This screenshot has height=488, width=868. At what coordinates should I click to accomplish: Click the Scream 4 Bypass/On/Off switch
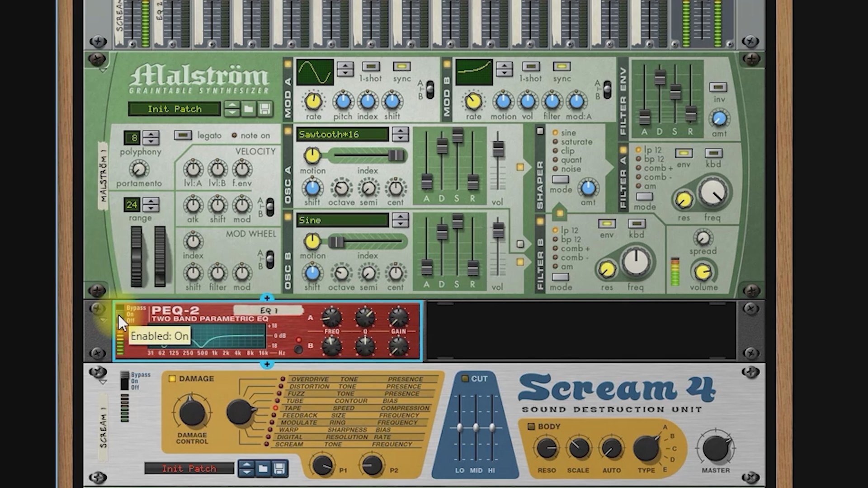(124, 381)
